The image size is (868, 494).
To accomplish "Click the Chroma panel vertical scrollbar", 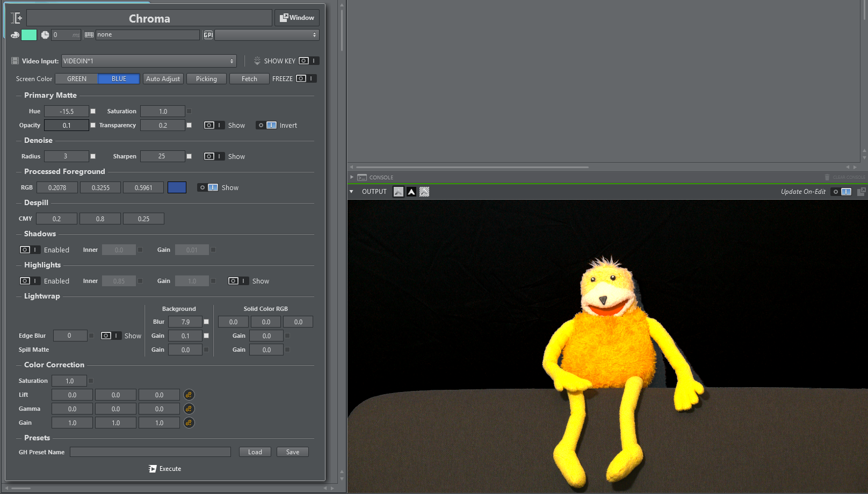I will [x=342, y=30].
